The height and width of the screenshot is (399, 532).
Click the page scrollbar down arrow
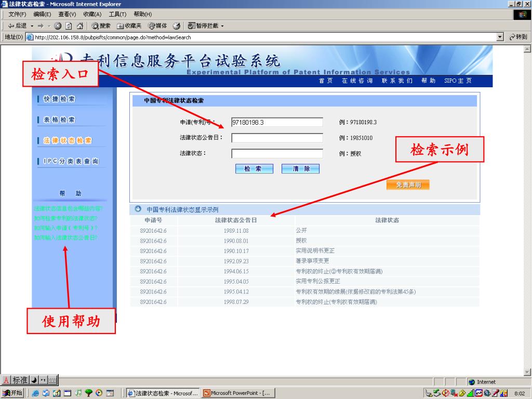pyautogui.click(x=527, y=371)
